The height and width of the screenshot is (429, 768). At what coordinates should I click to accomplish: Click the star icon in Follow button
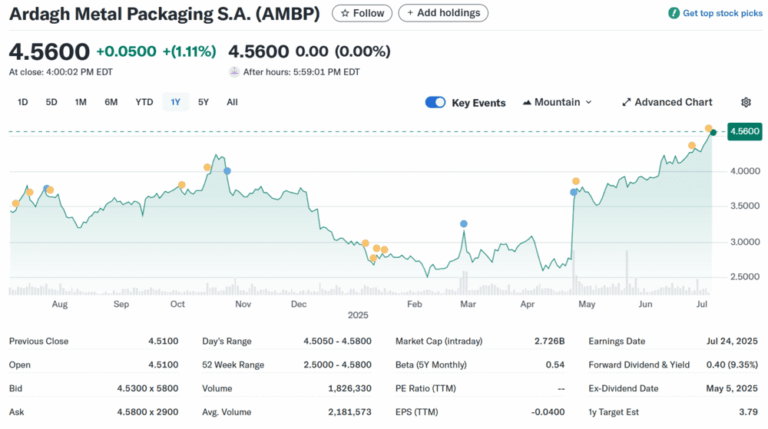point(345,13)
